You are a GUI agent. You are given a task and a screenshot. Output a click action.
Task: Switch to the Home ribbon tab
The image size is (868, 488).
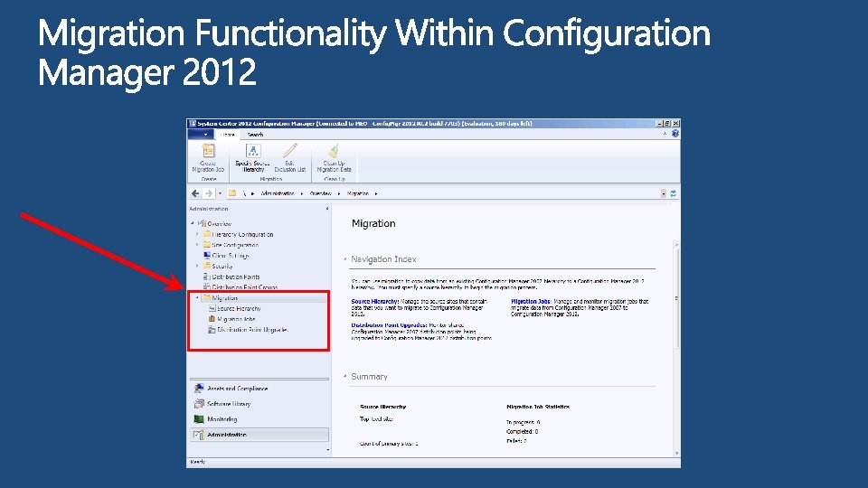pos(228,135)
